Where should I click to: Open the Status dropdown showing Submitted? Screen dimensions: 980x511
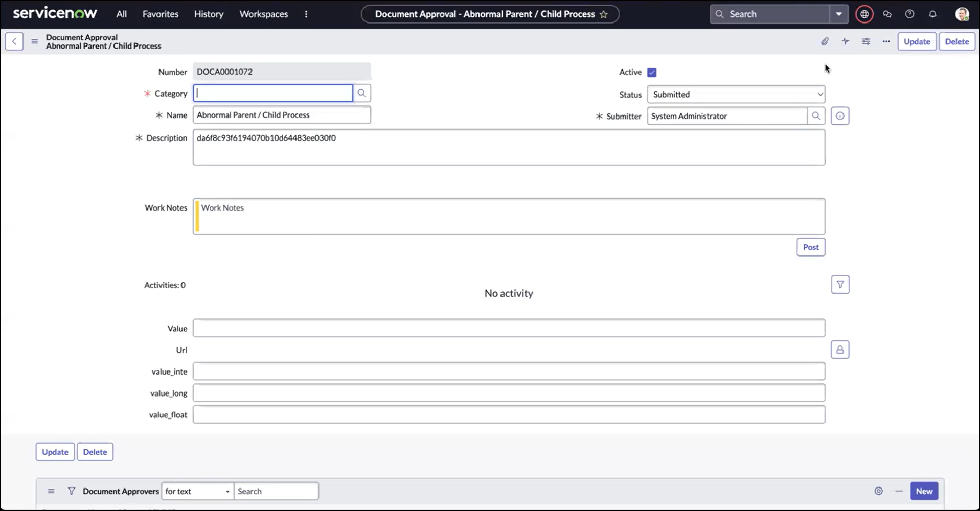(x=736, y=95)
